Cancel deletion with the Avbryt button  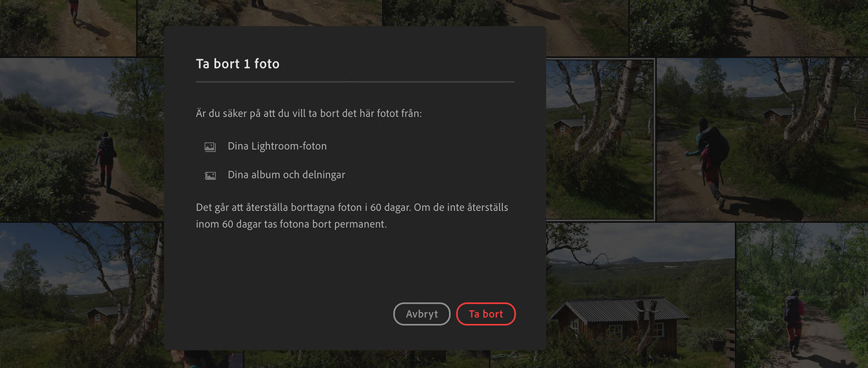click(422, 314)
